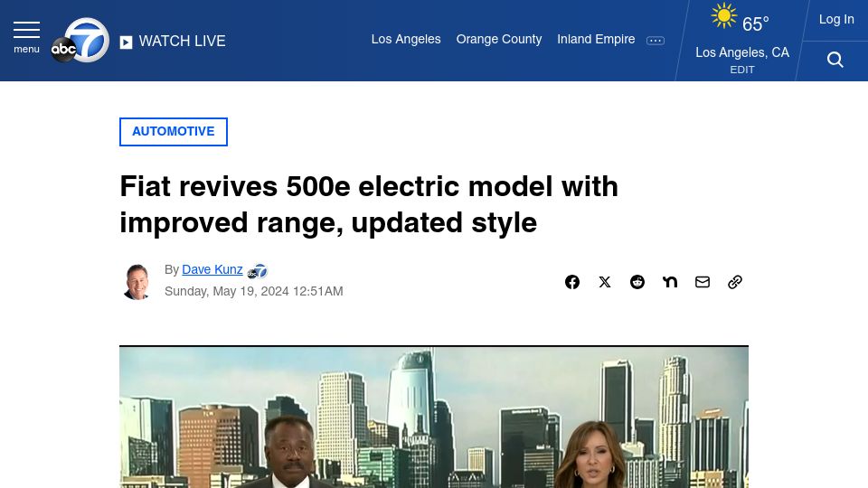Share article on X
Image resolution: width=868 pixels, height=488 pixels.
(x=605, y=282)
